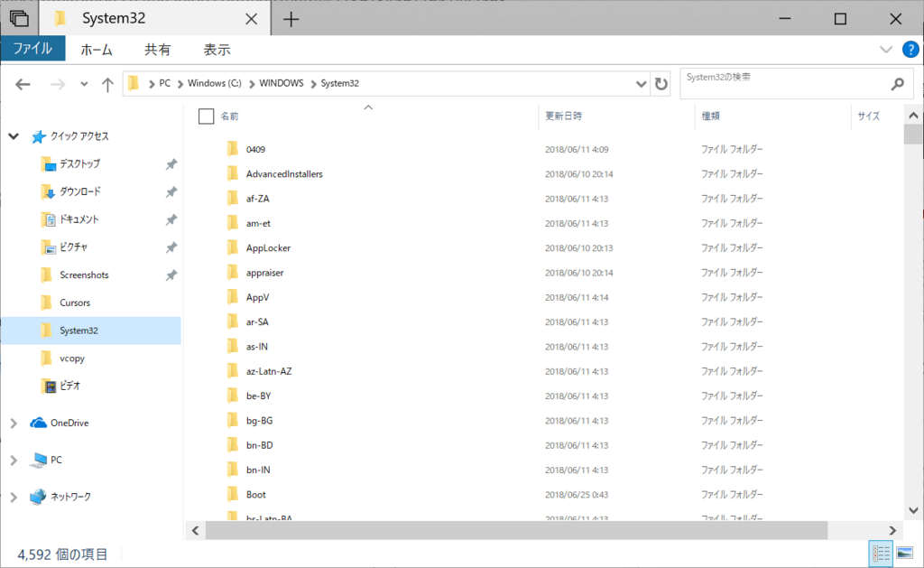The height and width of the screenshot is (568, 924).
Task: Open a new tab with the plus icon
Action: coord(290,18)
